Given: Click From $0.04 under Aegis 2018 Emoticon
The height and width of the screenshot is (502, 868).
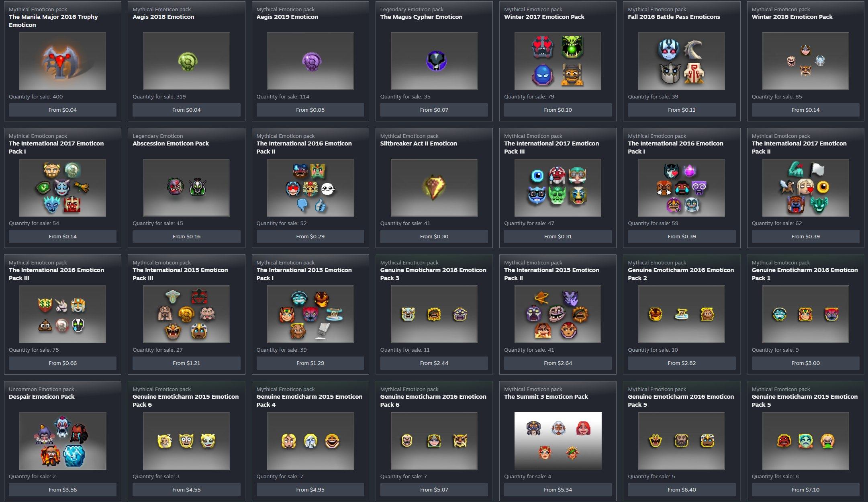Looking at the screenshot, I should tap(186, 110).
